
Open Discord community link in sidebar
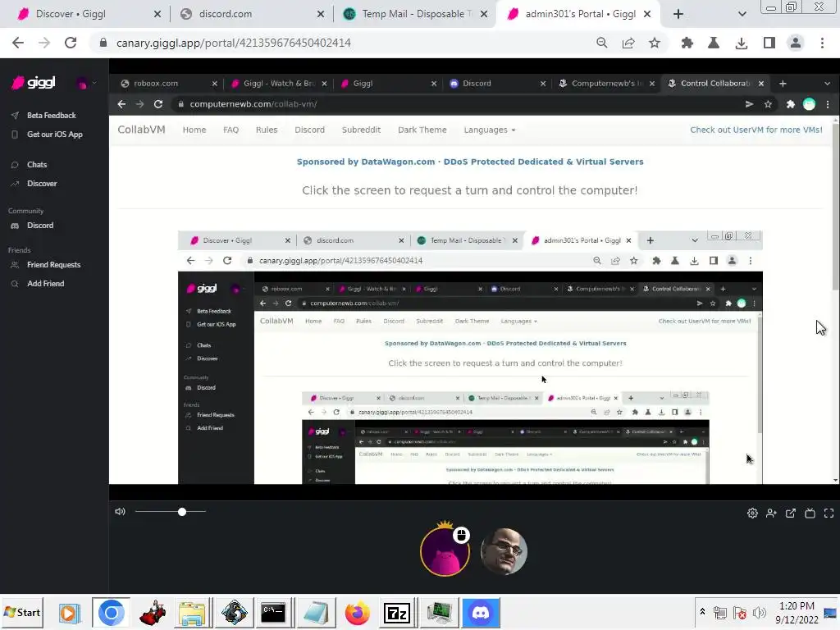coord(40,226)
